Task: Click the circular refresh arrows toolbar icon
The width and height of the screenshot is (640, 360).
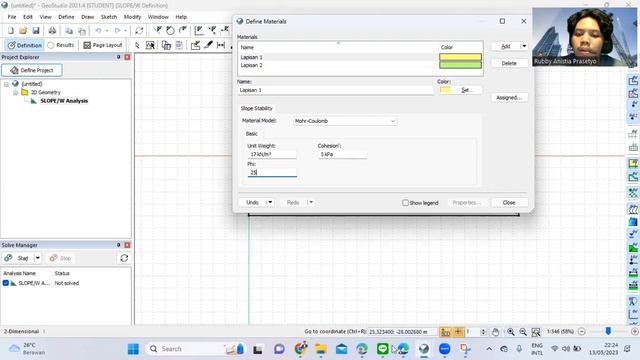Action: [x=139, y=31]
